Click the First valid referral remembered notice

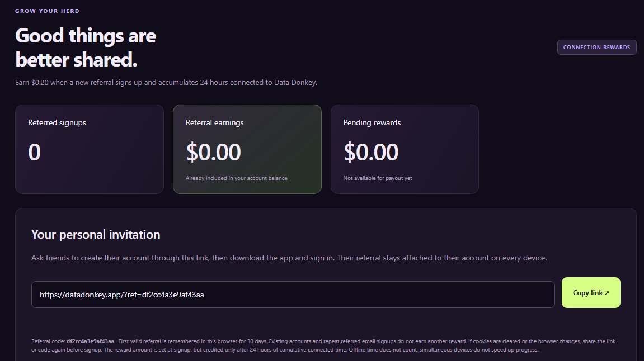pos(192,341)
